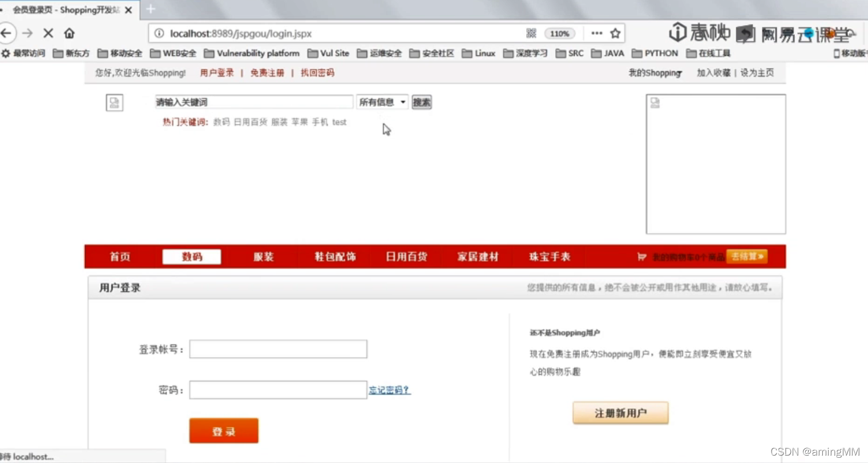Open the 新东方 bookmark folder
Screen dimensions: 868x463
(x=71, y=53)
